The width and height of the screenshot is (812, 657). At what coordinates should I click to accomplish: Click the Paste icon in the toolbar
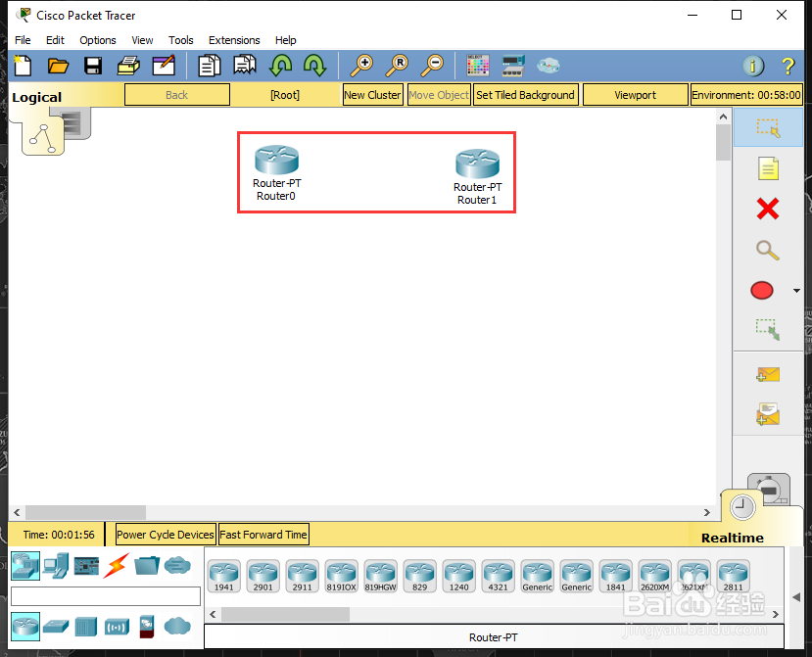click(245, 66)
